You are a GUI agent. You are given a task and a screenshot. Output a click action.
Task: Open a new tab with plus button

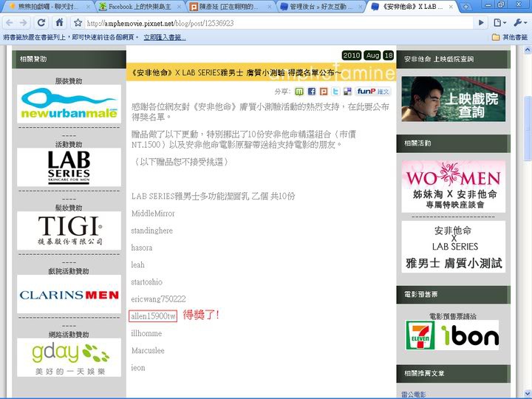466,7
